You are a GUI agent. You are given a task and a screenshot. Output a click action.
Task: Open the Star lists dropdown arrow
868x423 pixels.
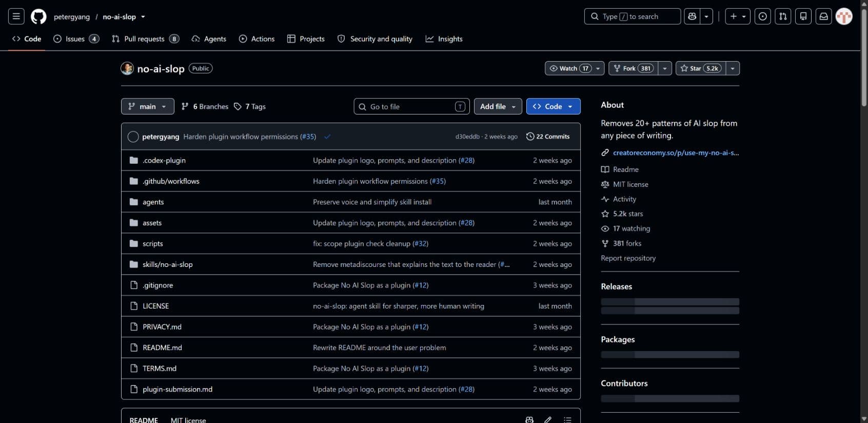point(733,68)
